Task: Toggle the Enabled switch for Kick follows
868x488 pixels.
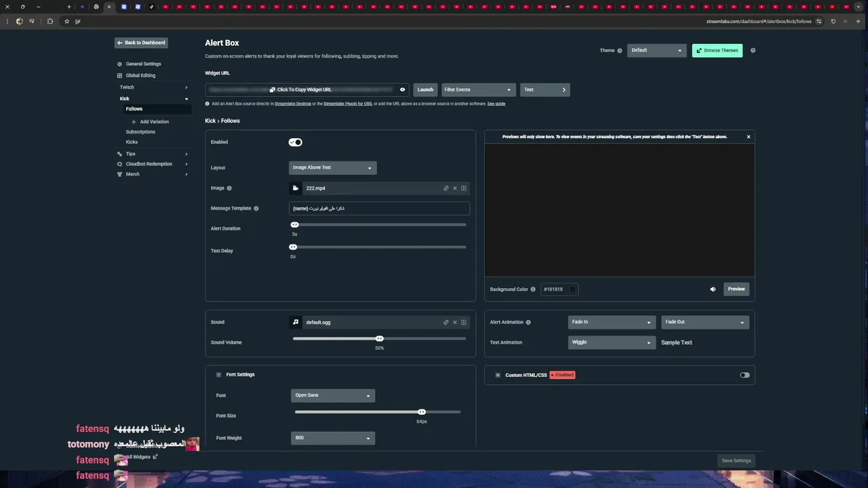Action: click(x=295, y=142)
